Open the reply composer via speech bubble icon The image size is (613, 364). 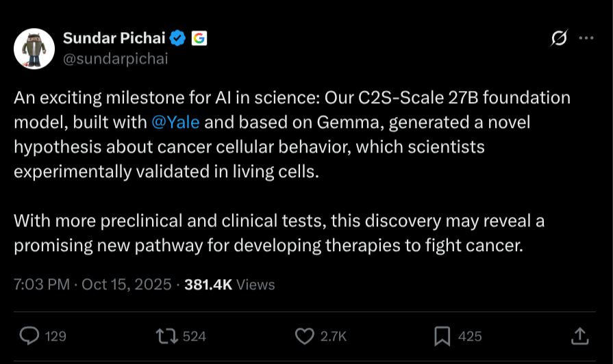click(29, 335)
